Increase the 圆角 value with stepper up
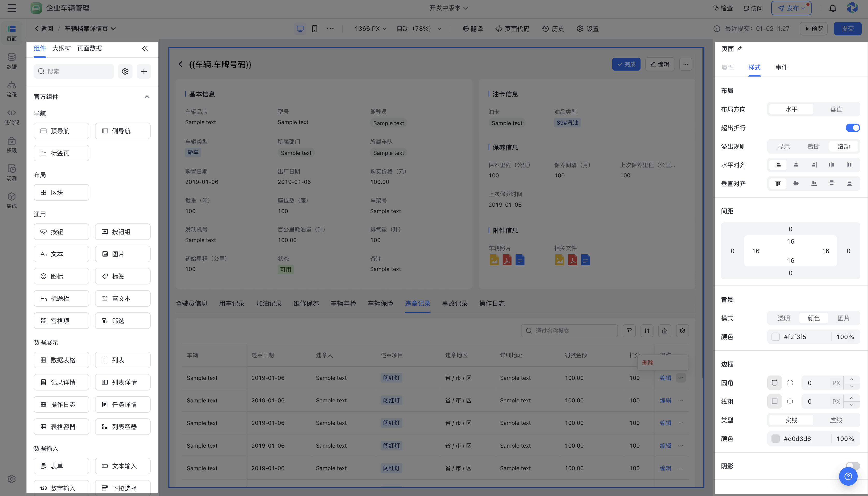 click(x=851, y=379)
